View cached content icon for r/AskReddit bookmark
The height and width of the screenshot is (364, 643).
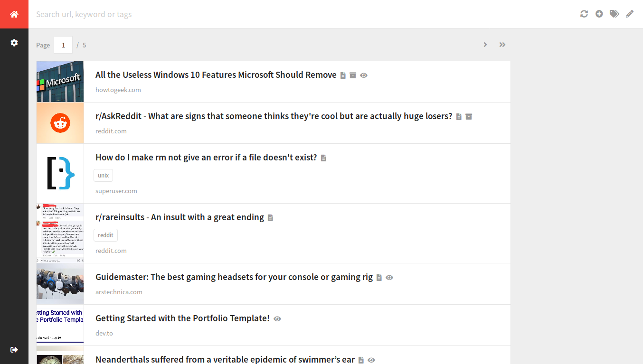coord(459,117)
